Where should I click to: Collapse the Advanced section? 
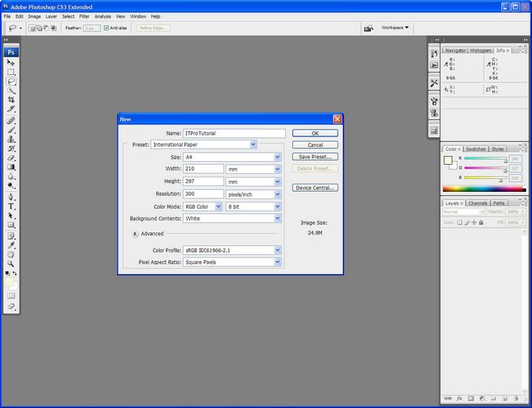pos(135,234)
